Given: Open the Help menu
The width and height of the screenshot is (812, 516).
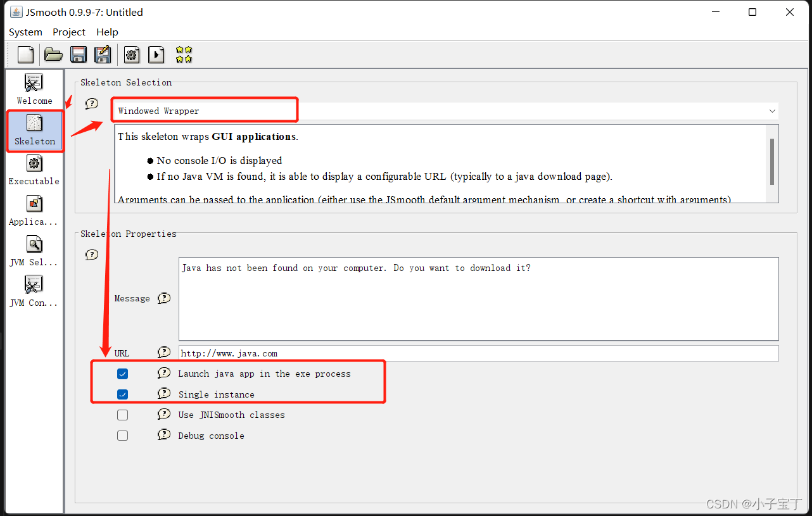Looking at the screenshot, I should [x=107, y=32].
